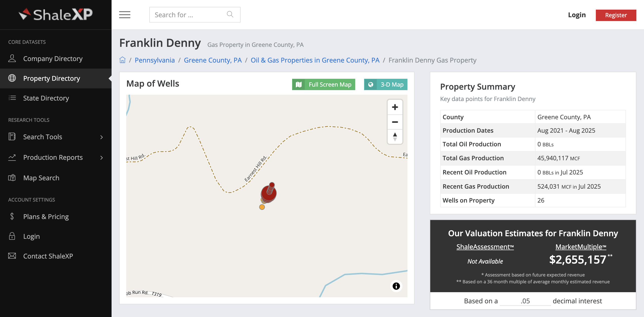
Task: Click the Full Screen Map button
Action: click(324, 84)
